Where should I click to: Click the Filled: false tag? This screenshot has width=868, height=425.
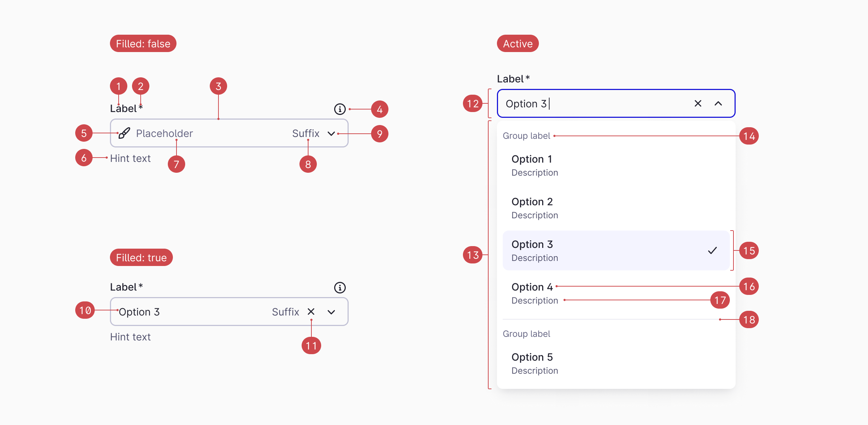(x=143, y=44)
